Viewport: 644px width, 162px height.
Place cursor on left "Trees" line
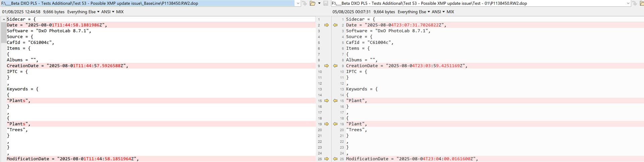tap(17, 130)
